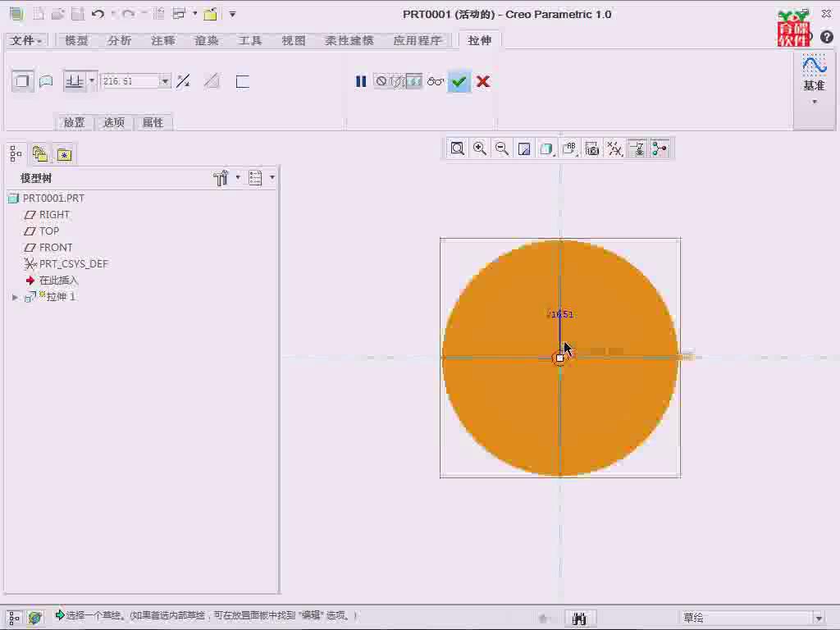Click the Undo arrow icon
Image resolution: width=840 pixels, height=630 pixels.
coord(98,15)
